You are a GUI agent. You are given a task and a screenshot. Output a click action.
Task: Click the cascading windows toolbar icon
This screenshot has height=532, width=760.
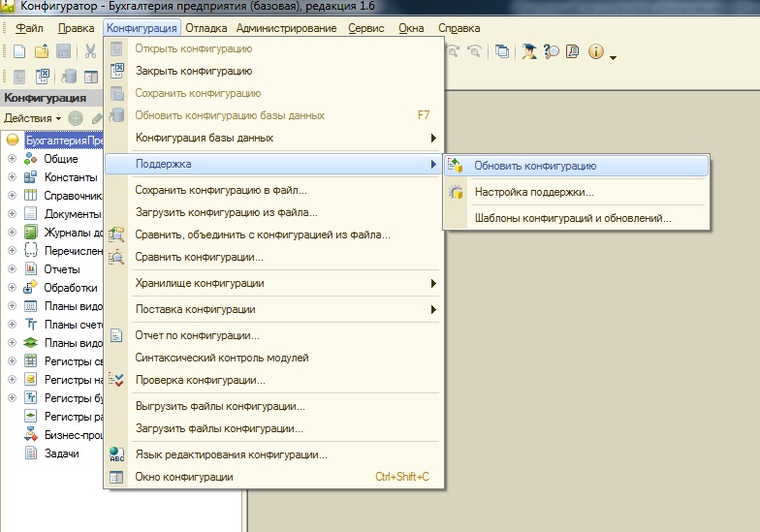[x=502, y=50]
